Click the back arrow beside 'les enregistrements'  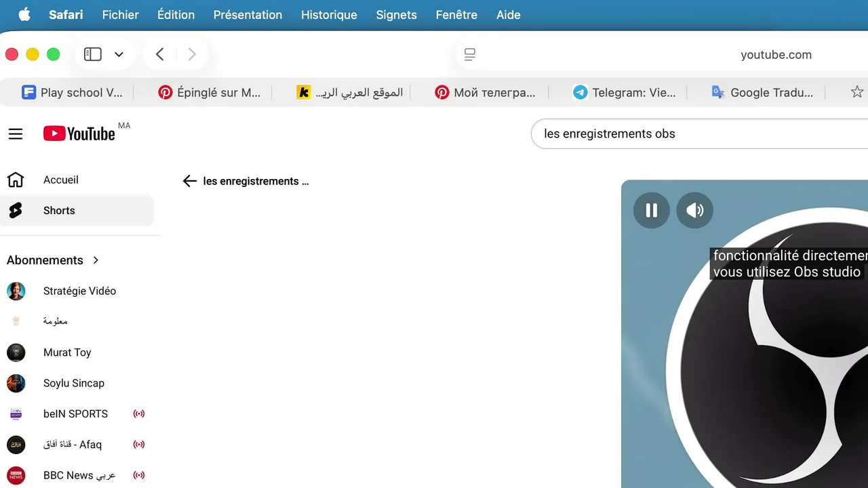pyautogui.click(x=190, y=181)
